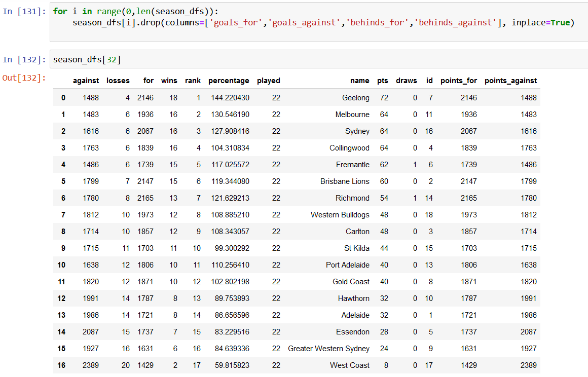Click percentage value 99.300292
The width and height of the screenshot is (588, 377).
(x=232, y=248)
